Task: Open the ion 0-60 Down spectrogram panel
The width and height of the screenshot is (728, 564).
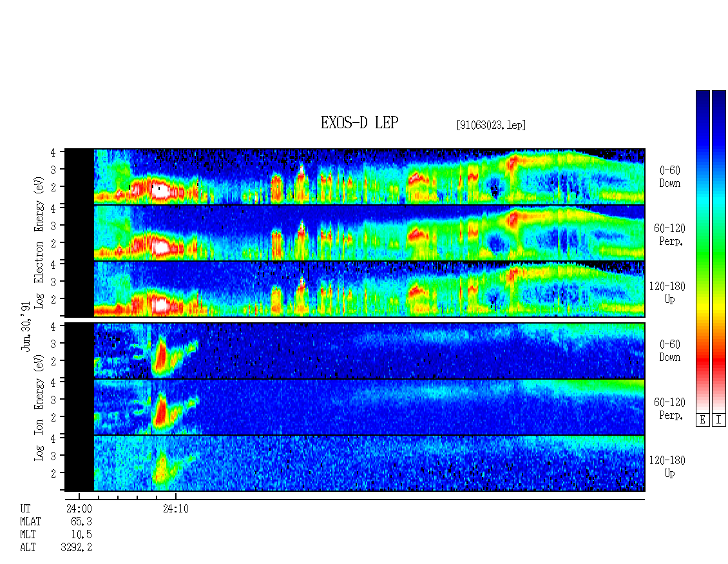Action: (x=355, y=351)
